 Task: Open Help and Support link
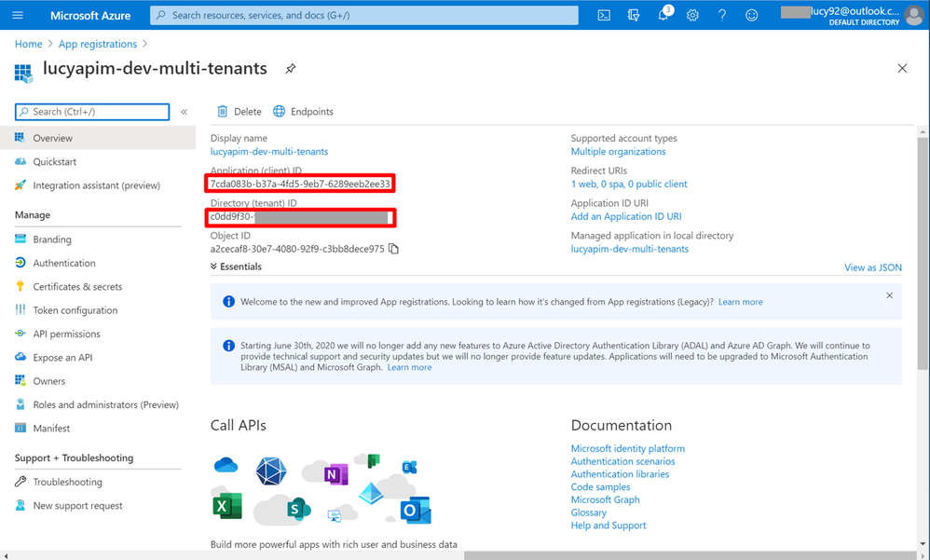(608, 526)
